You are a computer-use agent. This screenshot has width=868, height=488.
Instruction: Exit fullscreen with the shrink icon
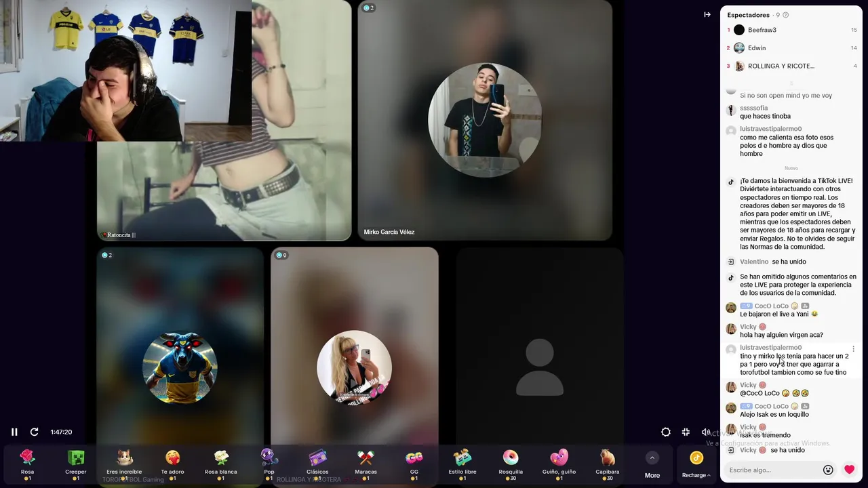click(686, 432)
